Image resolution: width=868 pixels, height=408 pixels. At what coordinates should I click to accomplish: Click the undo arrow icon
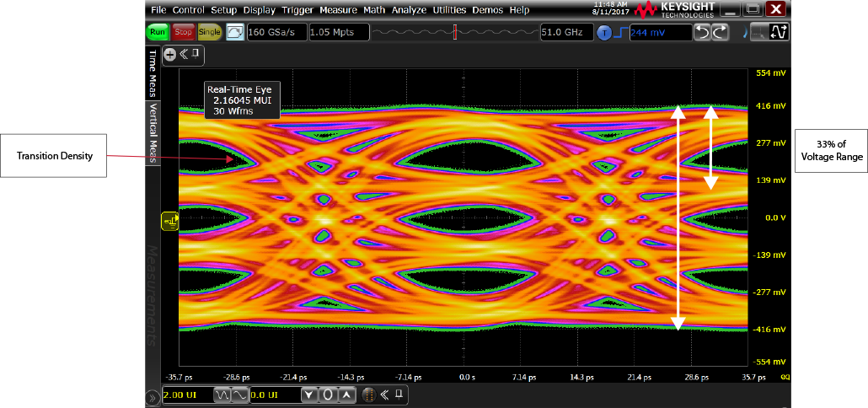pos(702,32)
